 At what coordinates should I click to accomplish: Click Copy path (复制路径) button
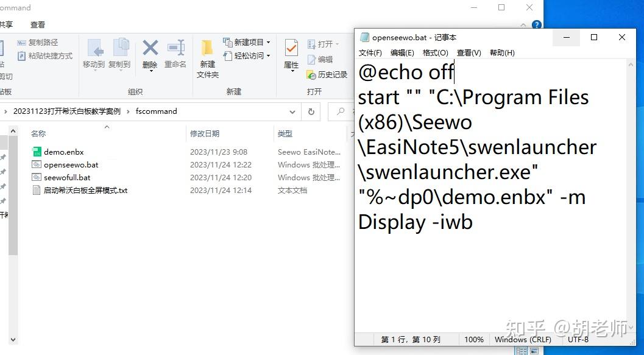pyautogui.click(x=38, y=42)
